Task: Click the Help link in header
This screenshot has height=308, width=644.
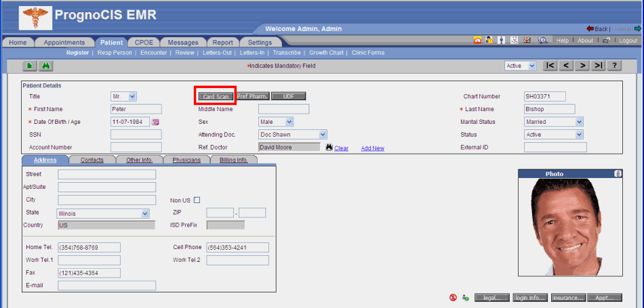Action: coord(562,41)
